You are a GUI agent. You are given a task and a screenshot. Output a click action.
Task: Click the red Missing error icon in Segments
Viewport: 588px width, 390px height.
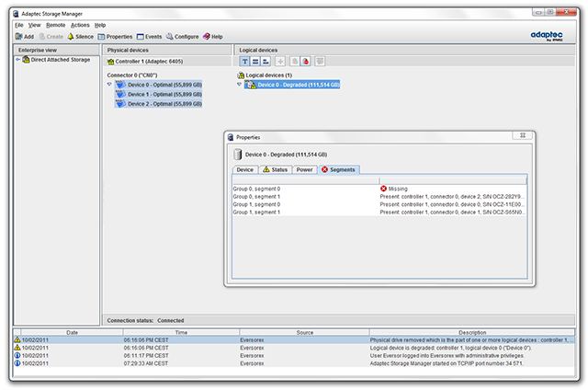(x=383, y=189)
